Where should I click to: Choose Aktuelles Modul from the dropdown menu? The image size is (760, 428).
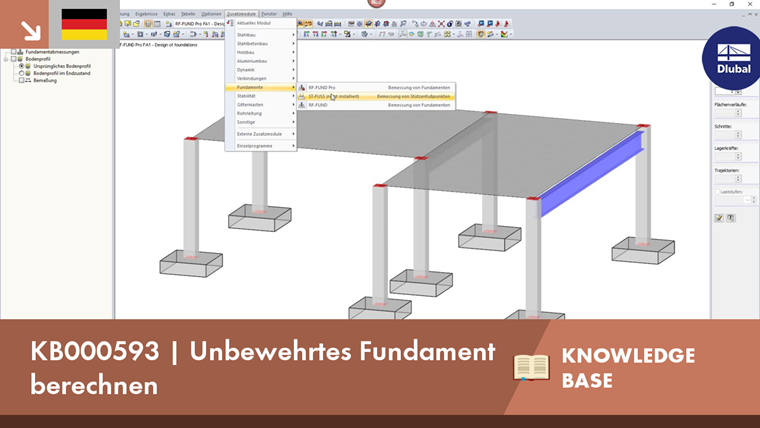[261, 23]
